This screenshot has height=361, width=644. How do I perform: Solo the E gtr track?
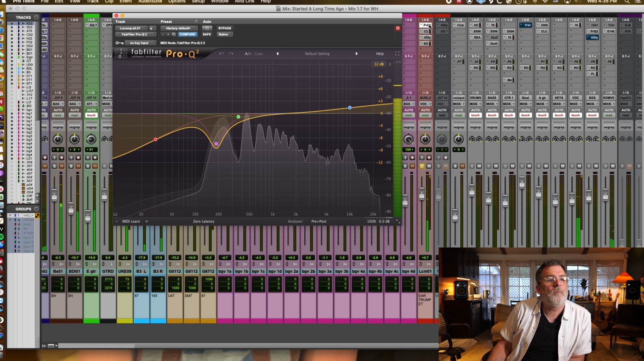tap(88, 166)
